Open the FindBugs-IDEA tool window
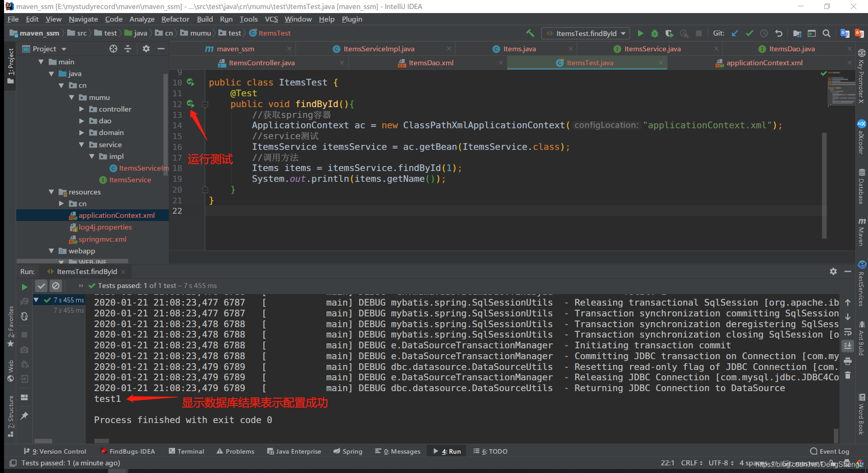Viewport: 868px width, 473px height. pos(127,451)
